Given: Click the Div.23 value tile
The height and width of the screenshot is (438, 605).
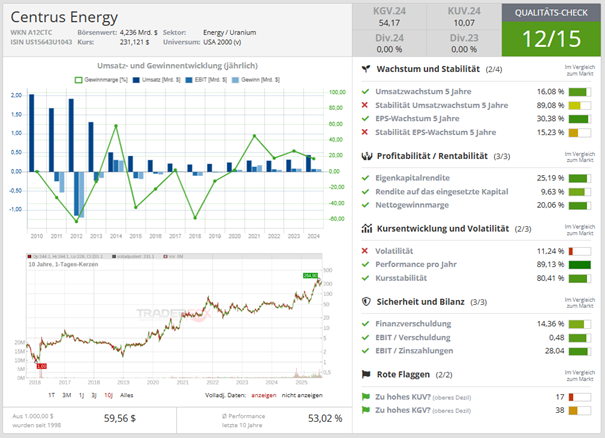Looking at the screenshot, I should (x=464, y=43).
